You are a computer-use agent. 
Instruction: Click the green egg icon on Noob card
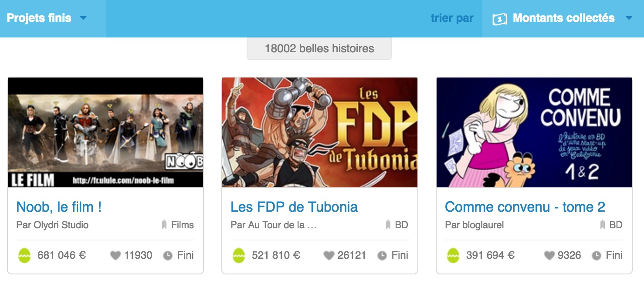tap(24, 255)
